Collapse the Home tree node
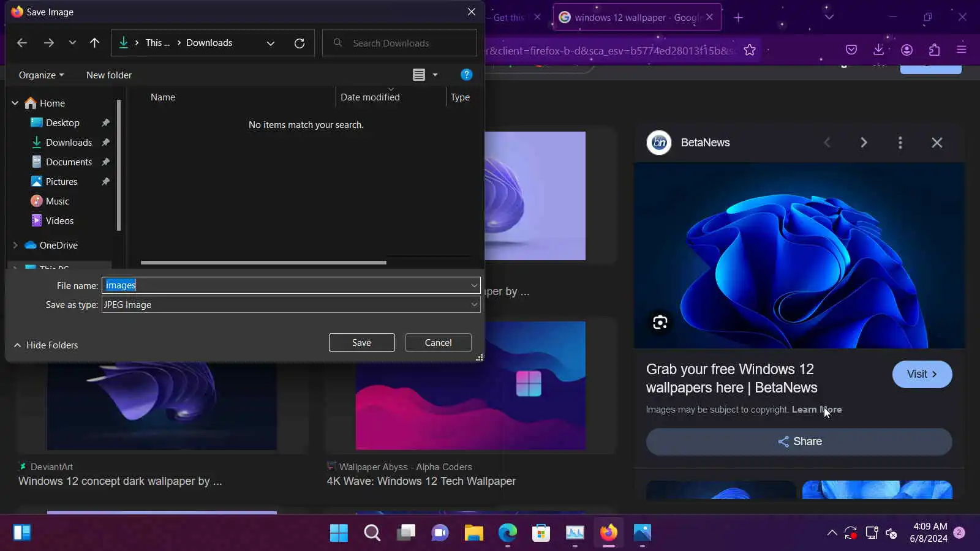 (15, 103)
